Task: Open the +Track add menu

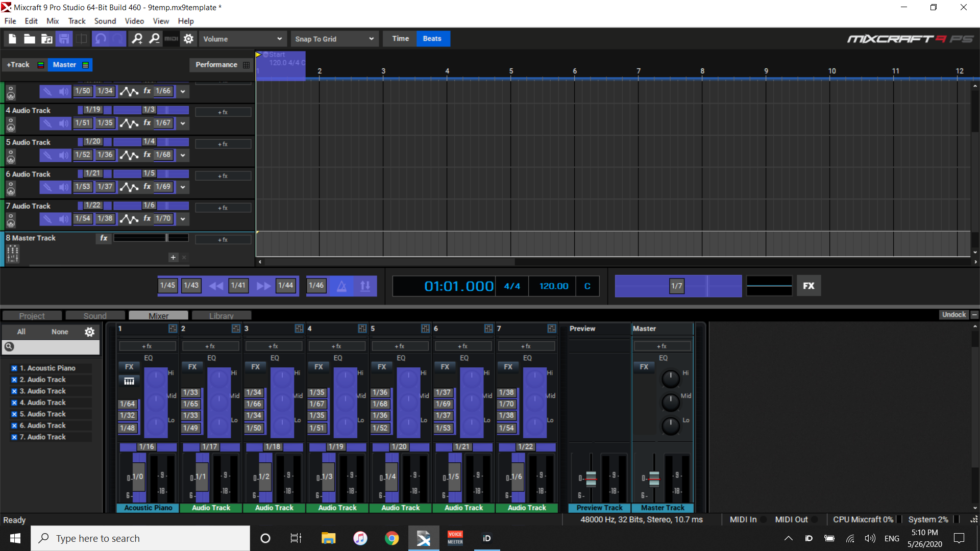Action: pos(25,65)
